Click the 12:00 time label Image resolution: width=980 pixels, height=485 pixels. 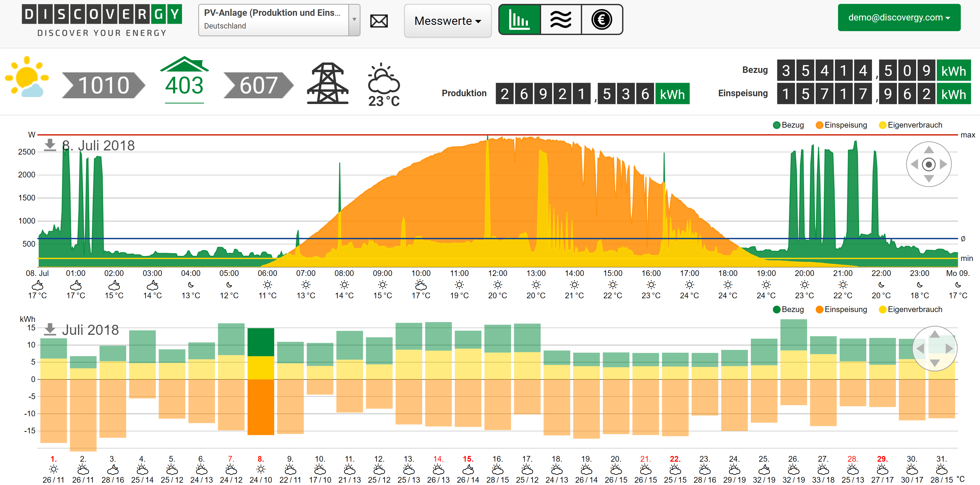[x=498, y=273]
